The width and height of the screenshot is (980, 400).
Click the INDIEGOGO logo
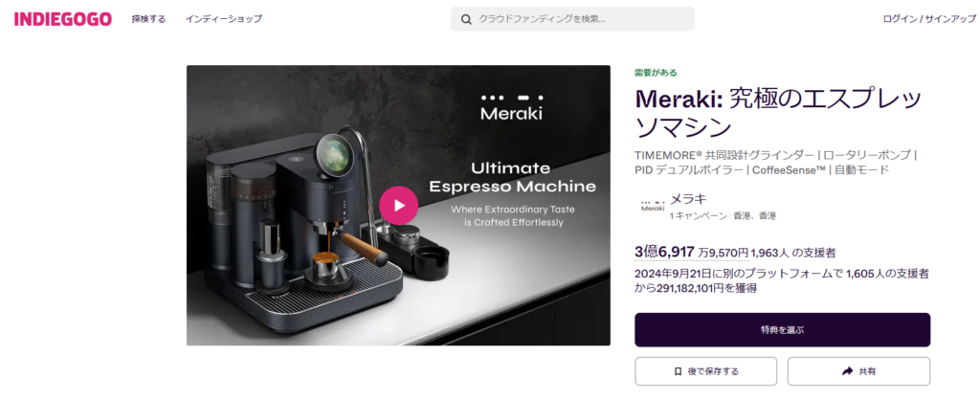pos(63,19)
